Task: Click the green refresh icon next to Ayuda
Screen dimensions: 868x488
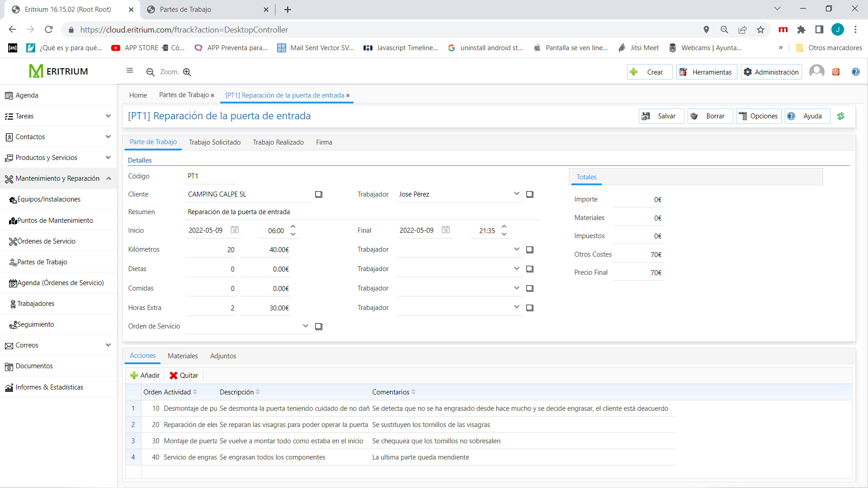Action: (841, 116)
